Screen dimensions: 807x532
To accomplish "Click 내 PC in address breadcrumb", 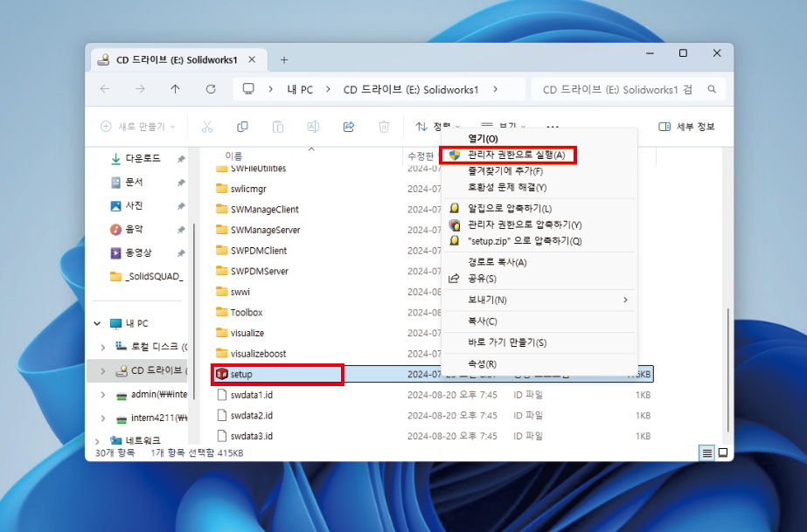I will [x=300, y=89].
